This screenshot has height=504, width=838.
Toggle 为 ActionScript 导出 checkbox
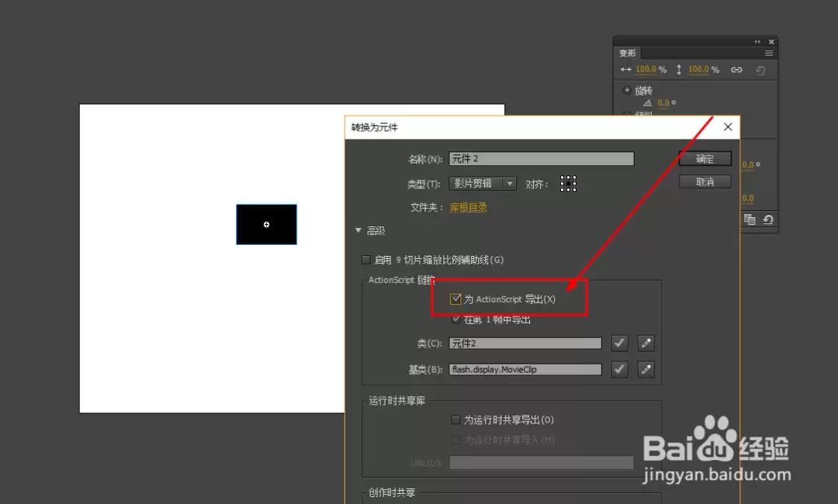coord(455,299)
